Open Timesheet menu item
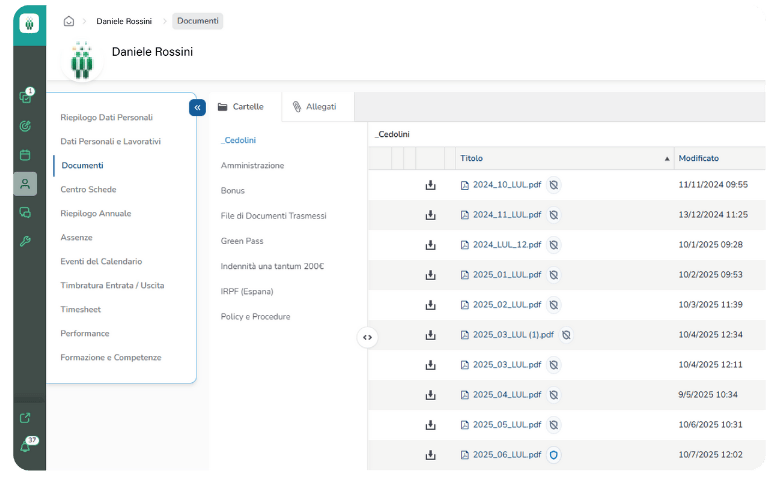Image resolution: width=780 pixels, height=480 pixels. point(81,309)
